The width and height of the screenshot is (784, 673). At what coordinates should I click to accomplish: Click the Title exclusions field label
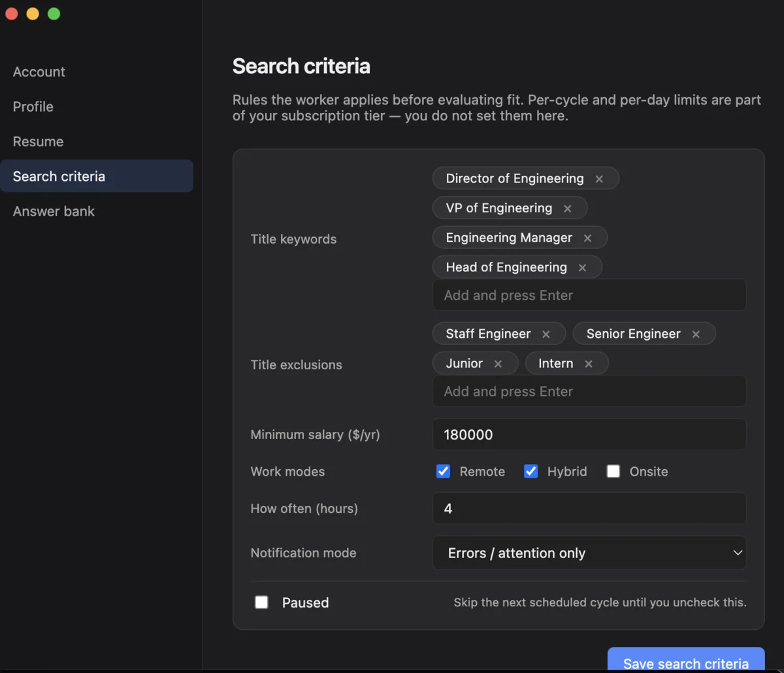pyautogui.click(x=296, y=365)
